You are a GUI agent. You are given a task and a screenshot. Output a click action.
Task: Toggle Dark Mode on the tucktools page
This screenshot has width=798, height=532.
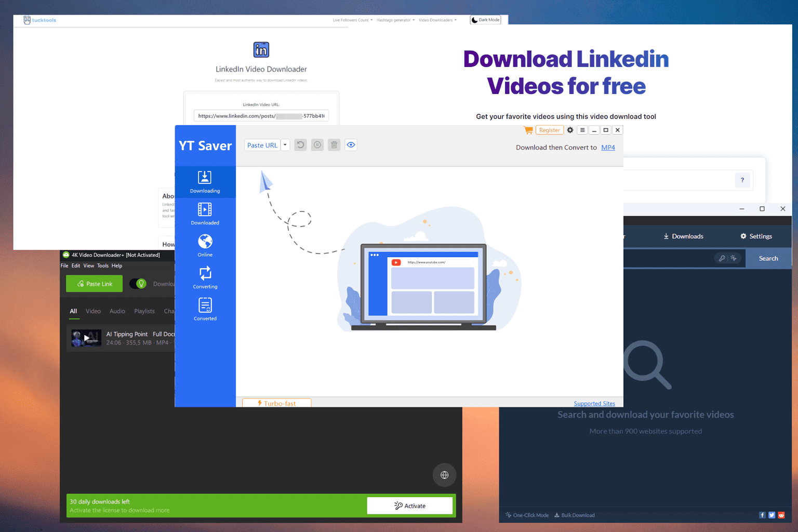[485, 19]
